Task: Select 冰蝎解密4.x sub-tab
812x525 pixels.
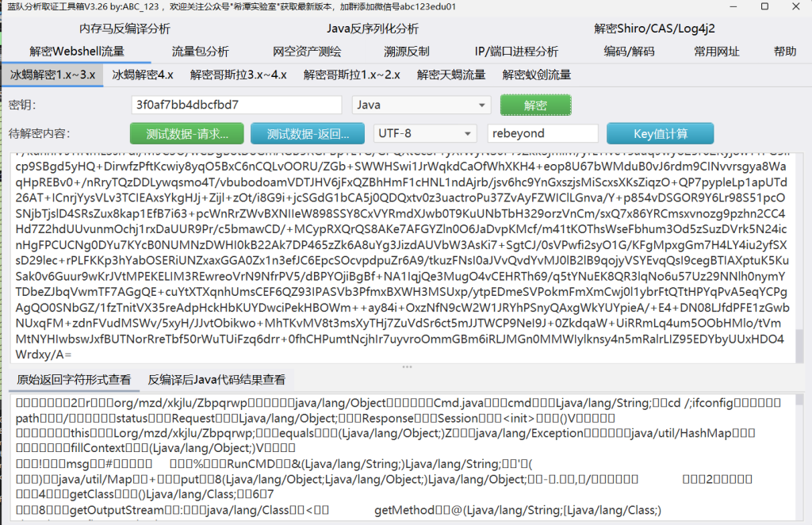Action: 143,75
